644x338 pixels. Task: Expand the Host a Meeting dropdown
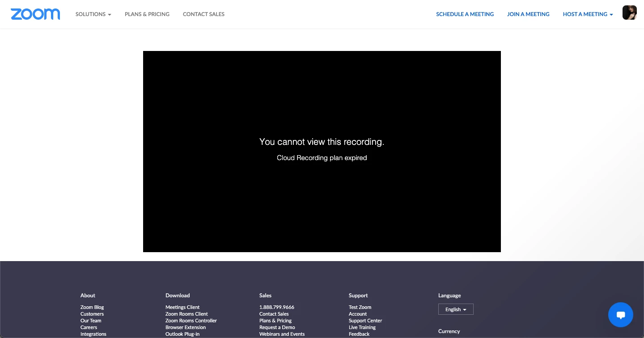point(588,14)
